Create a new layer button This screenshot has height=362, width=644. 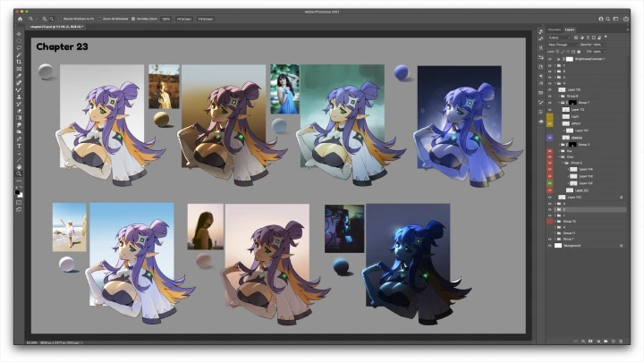[614, 341]
